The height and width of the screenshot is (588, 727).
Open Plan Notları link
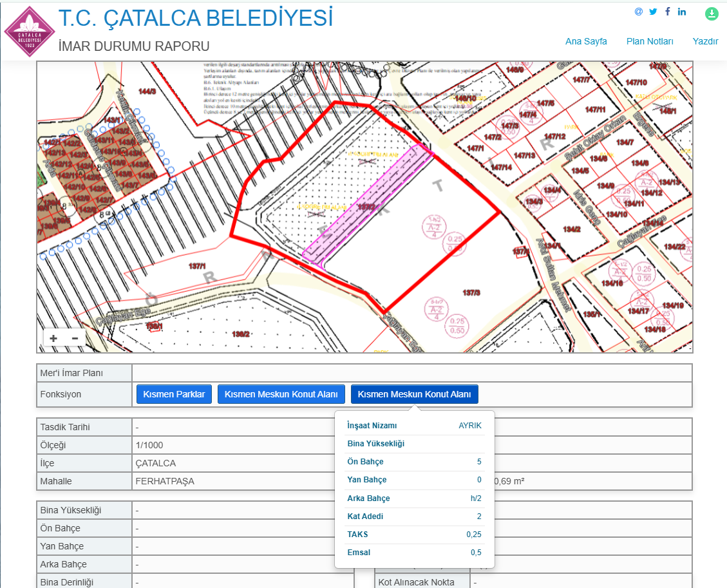650,41
